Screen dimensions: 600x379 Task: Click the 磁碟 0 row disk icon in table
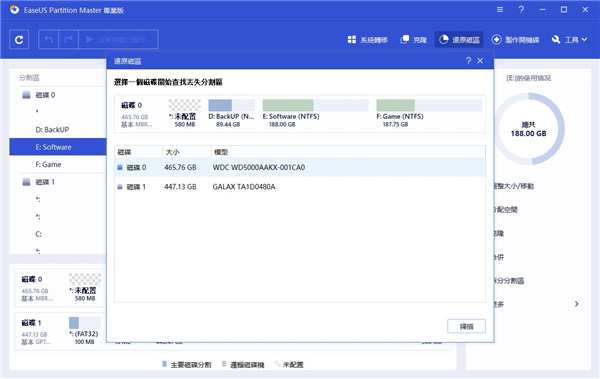click(x=120, y=167)
